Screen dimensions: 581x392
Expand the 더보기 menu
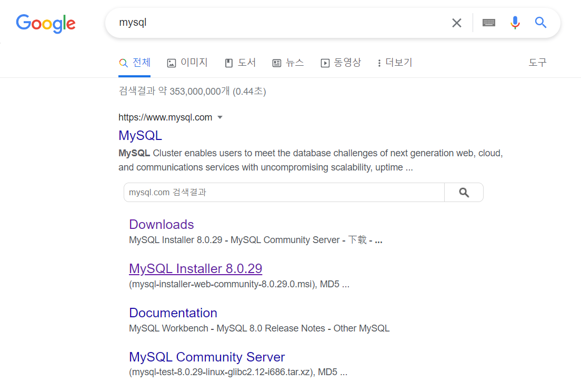[395, 63]
